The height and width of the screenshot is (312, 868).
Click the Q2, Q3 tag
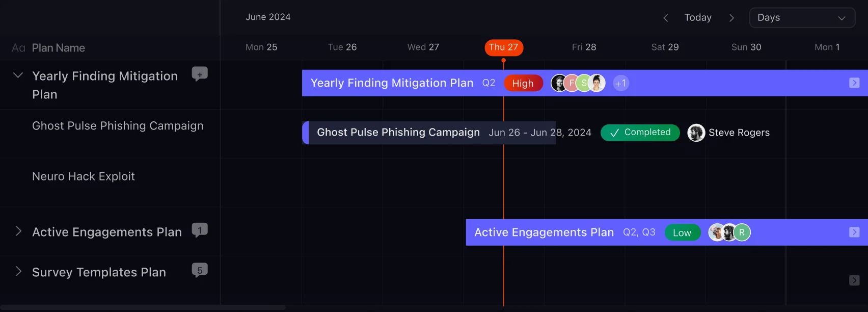639,232
